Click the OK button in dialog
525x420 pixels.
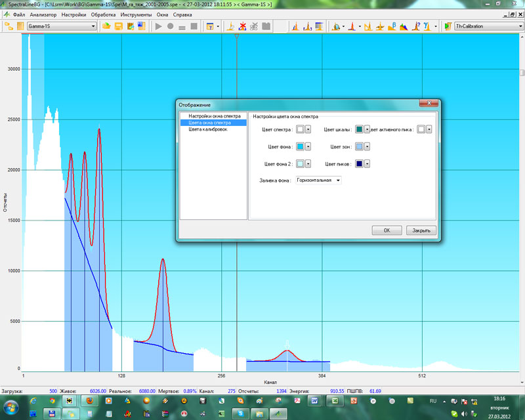pyautogui.click(x=387, y=230)
